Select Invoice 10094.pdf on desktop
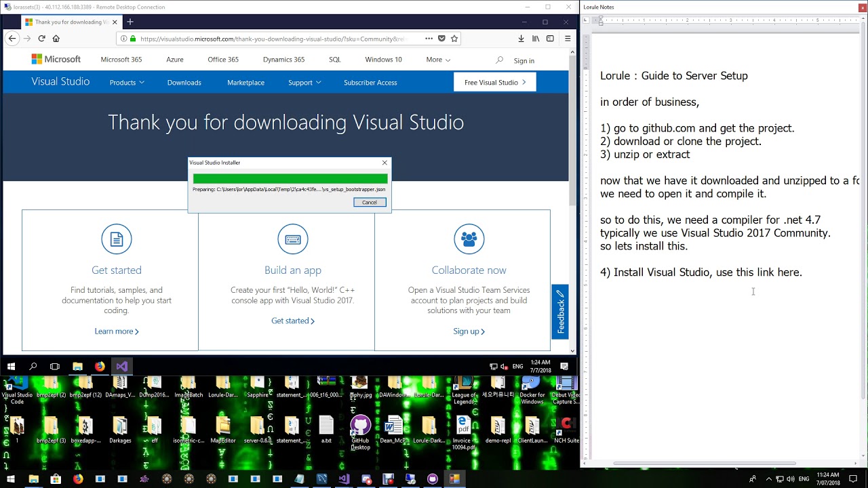This screenshot has height=488, width=868. tap(463, 432)
